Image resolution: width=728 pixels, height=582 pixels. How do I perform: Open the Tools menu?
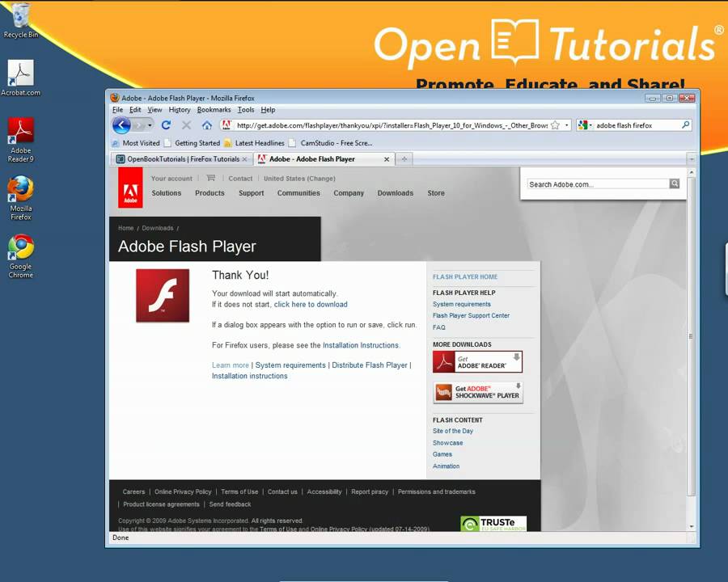point(246,110)
